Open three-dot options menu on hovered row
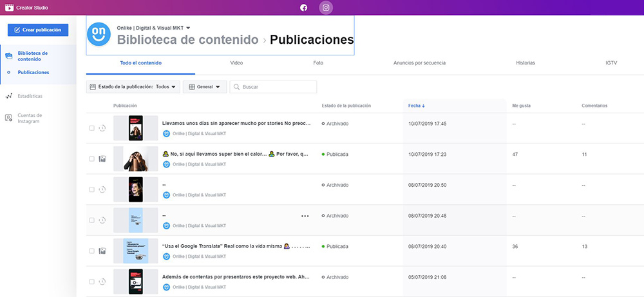The width and height of the screenshot is (644, 297). [305, 216]
